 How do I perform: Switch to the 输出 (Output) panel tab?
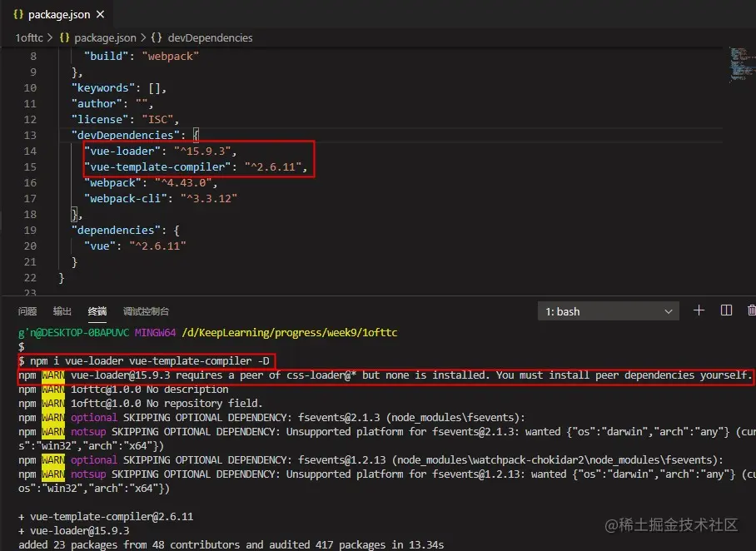click(x=62, y=311)
